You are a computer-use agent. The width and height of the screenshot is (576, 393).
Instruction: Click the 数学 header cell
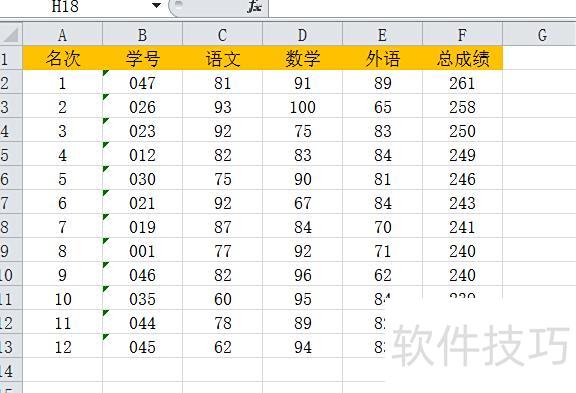(x=303, y=58)
